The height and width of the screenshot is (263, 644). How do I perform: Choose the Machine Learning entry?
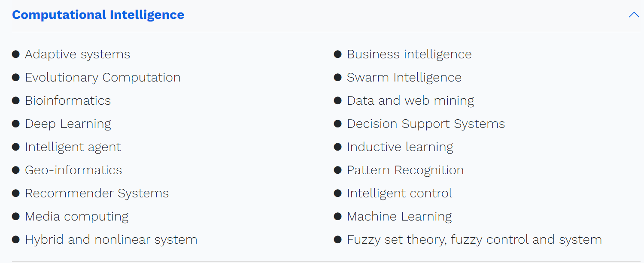399,217
